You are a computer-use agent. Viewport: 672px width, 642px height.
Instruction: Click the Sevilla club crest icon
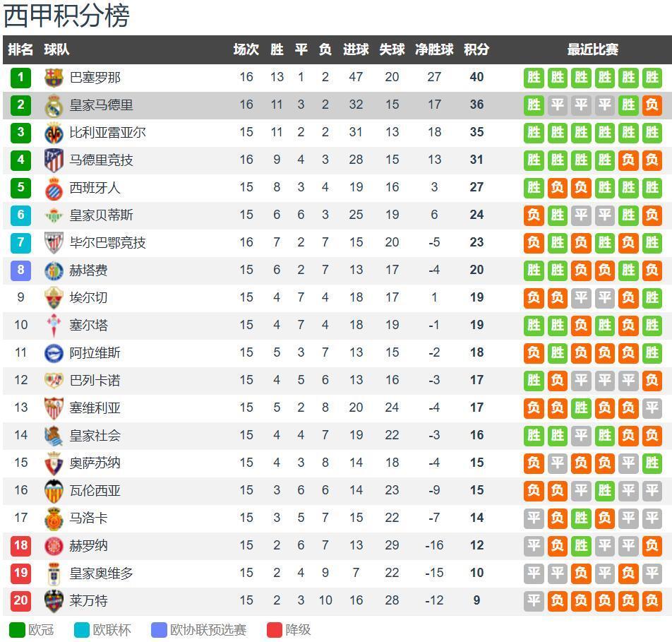point(54,408)
